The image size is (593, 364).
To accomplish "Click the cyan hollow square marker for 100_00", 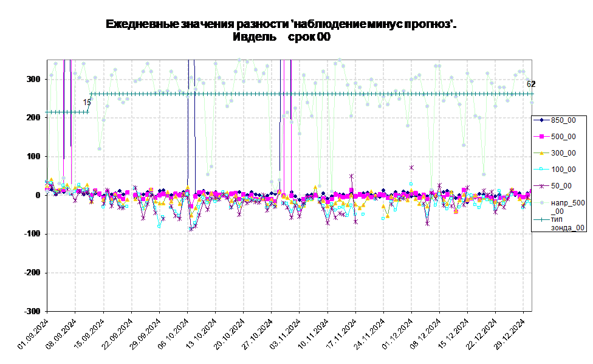I will [x=541, y=170].
